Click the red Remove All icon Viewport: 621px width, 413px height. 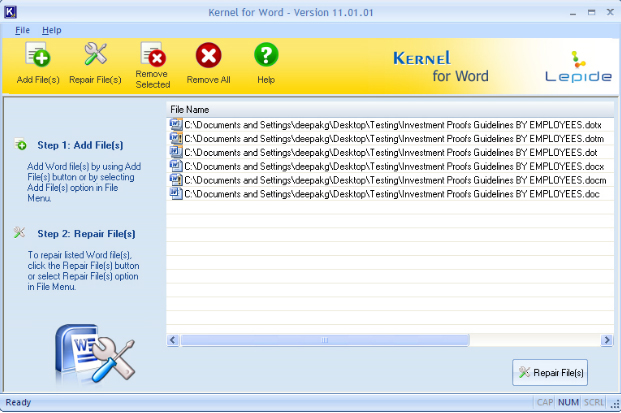tap(208, 55)
